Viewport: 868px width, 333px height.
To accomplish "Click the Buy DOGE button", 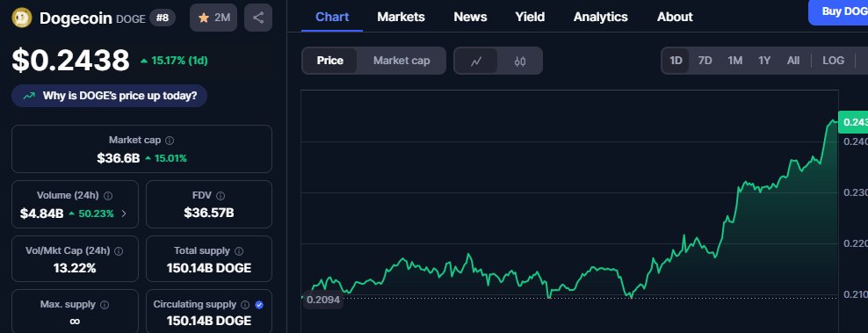I will [838, 12].
